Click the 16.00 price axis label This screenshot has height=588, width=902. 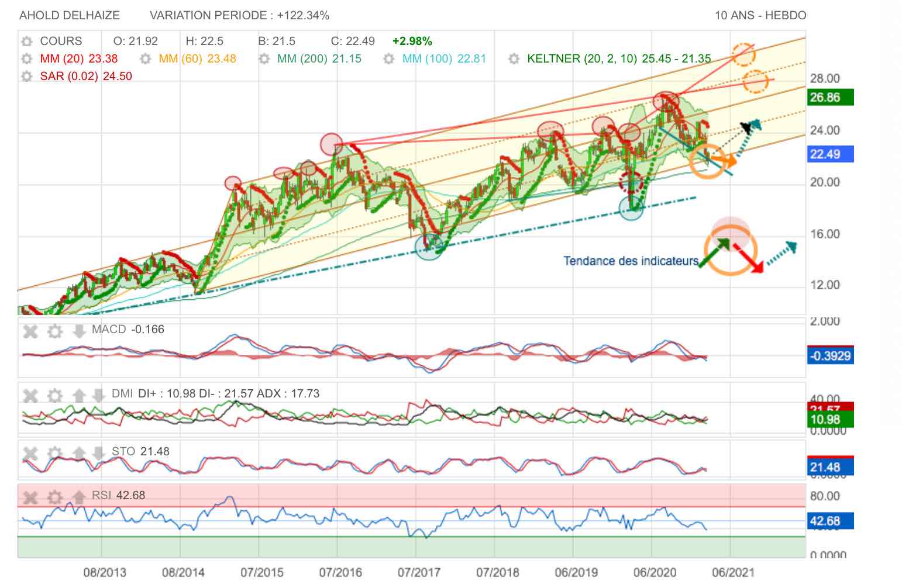(x=825, y=234)
